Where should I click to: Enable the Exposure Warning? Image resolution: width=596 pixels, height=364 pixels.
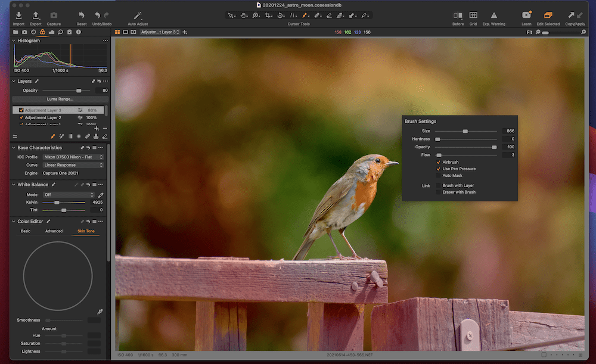(493, 15)
